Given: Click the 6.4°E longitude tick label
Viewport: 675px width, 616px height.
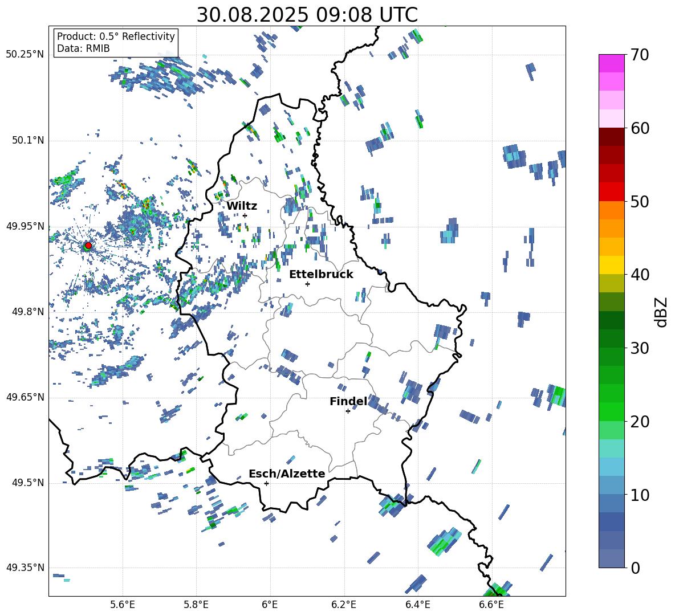Looking at the screenshot, I should [x=417, y=605].
